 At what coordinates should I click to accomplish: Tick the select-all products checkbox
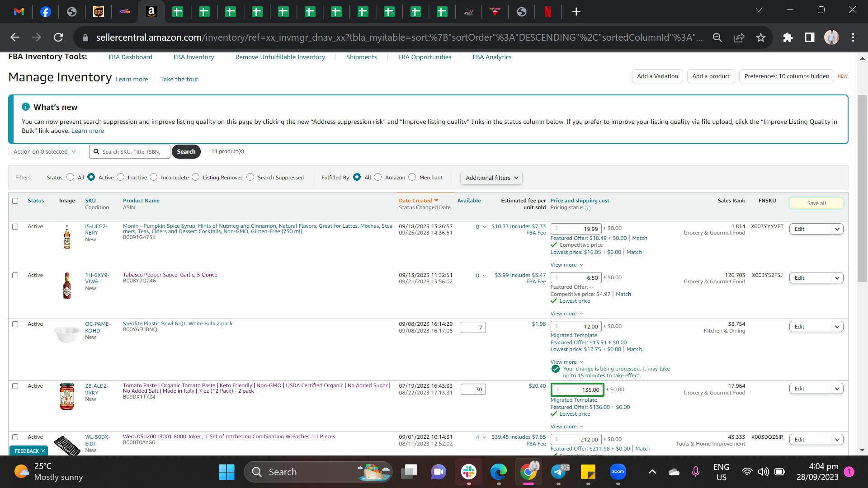(x=15, y=201)
